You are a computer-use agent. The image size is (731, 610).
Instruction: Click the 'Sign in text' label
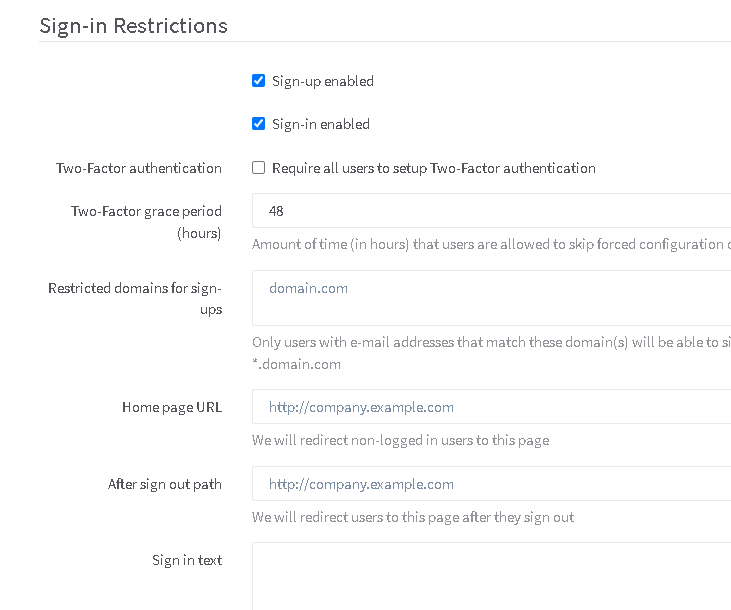click(187, 560)
